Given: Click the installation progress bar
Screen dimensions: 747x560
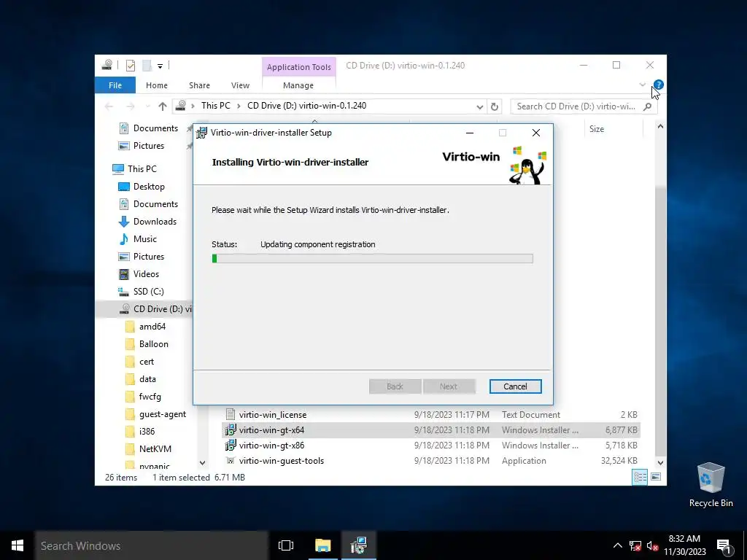Looking at the screenshot, I should [372, 259].
